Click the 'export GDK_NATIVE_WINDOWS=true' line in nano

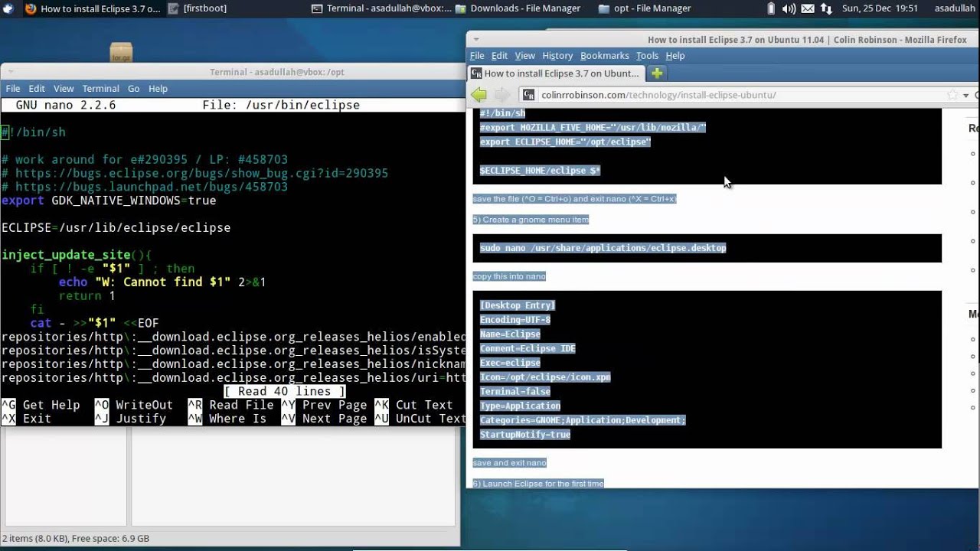coord(109,201)
